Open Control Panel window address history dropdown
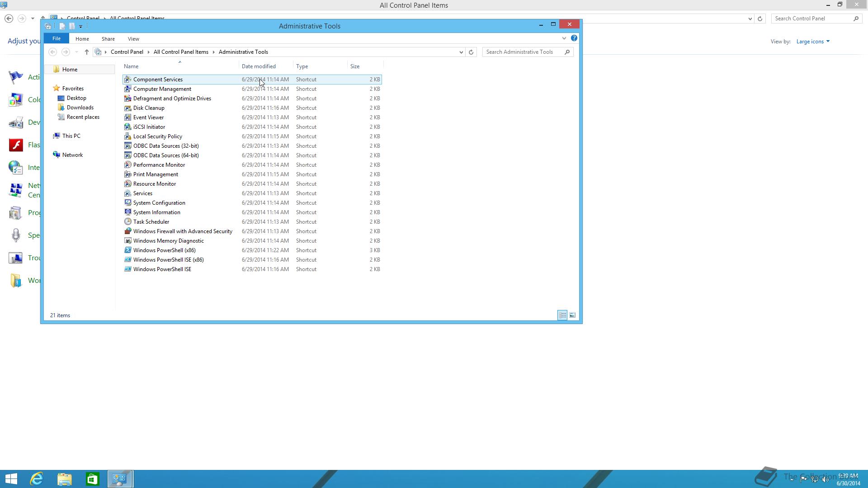This screenshot has height=488, width=868. [750, 19]
